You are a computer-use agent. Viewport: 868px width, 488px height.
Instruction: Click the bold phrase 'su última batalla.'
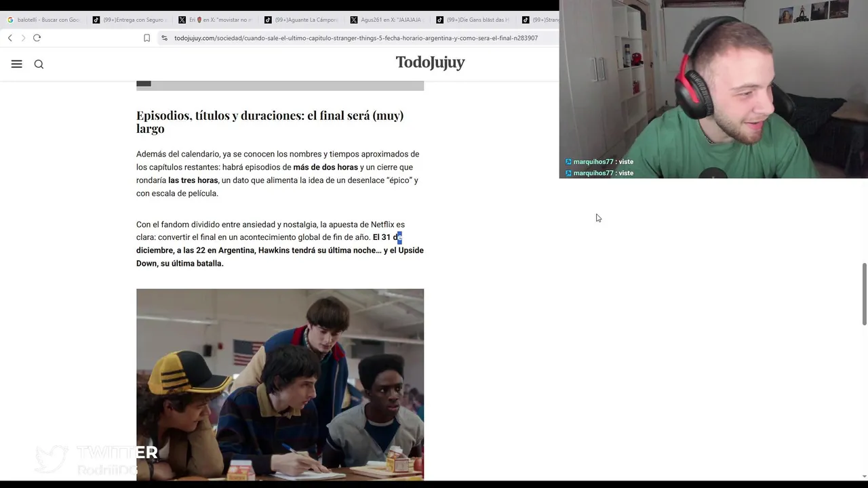(192, 264)
